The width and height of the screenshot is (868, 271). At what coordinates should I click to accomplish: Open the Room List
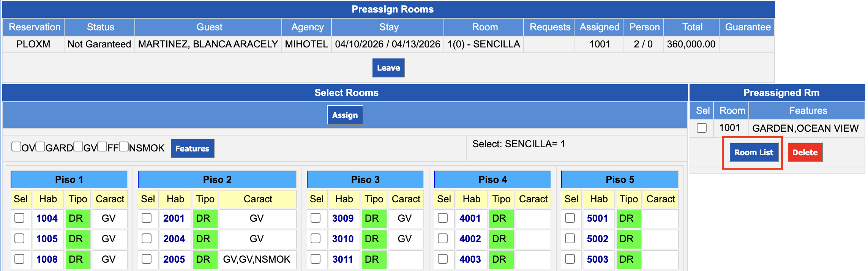(754, 152)
